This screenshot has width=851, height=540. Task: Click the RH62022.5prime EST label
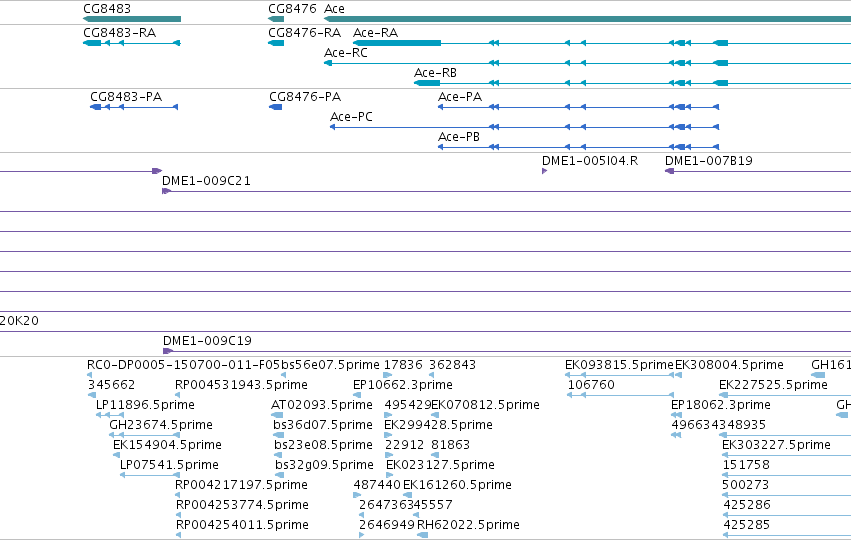pos(468,525)
